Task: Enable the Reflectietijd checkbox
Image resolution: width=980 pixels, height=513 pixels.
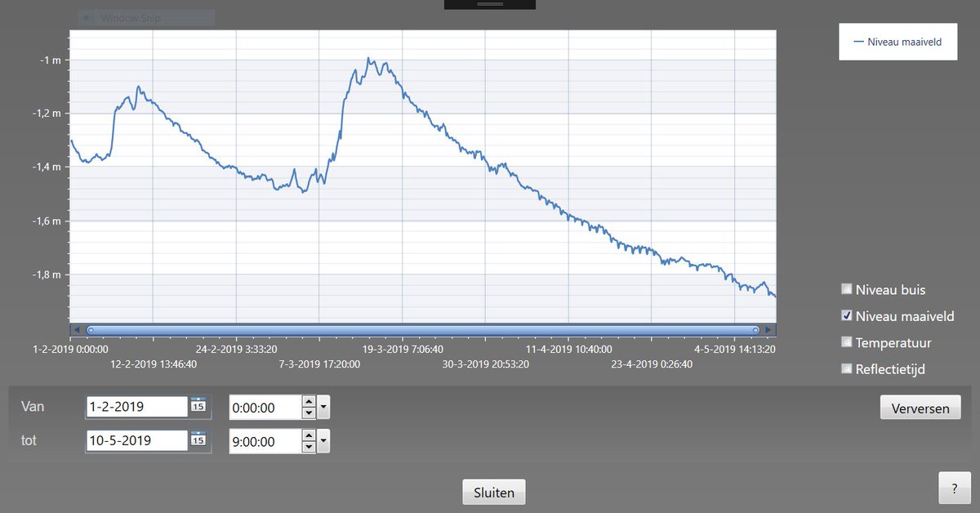Action: pyautogui.click(x=847, y=368)
